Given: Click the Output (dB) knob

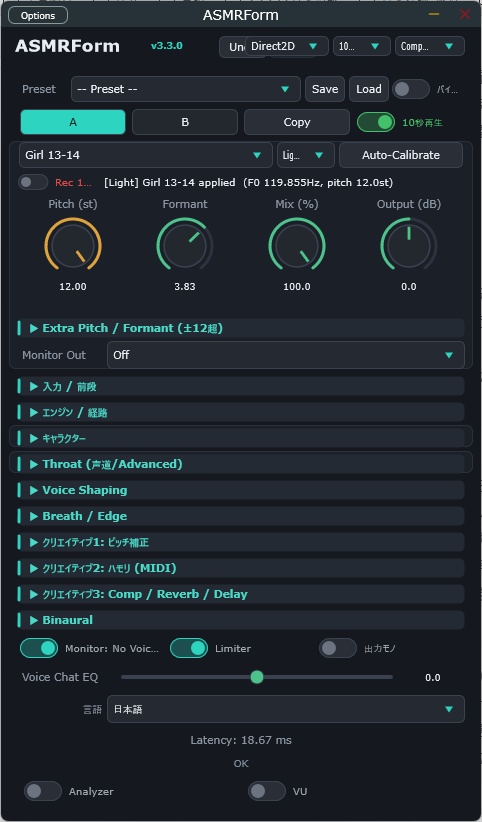Looking at the screenshot, I should [409, 246].
